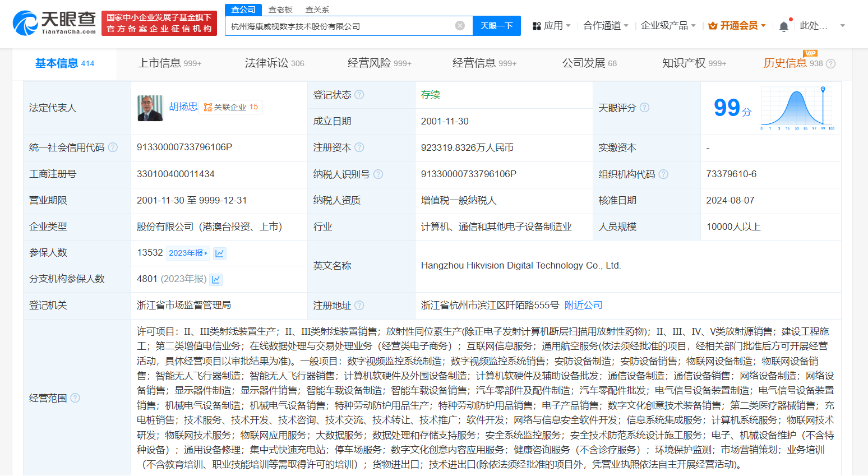Click question mark beside 天眼评分
The width and height of the screenshot is (868, 476).
[x=645, y=108]
